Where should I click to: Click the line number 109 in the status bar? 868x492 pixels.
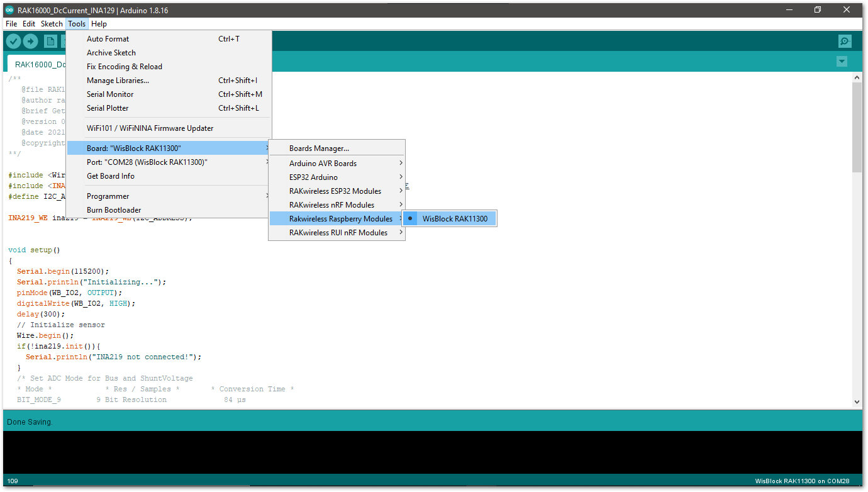[13, 481]
